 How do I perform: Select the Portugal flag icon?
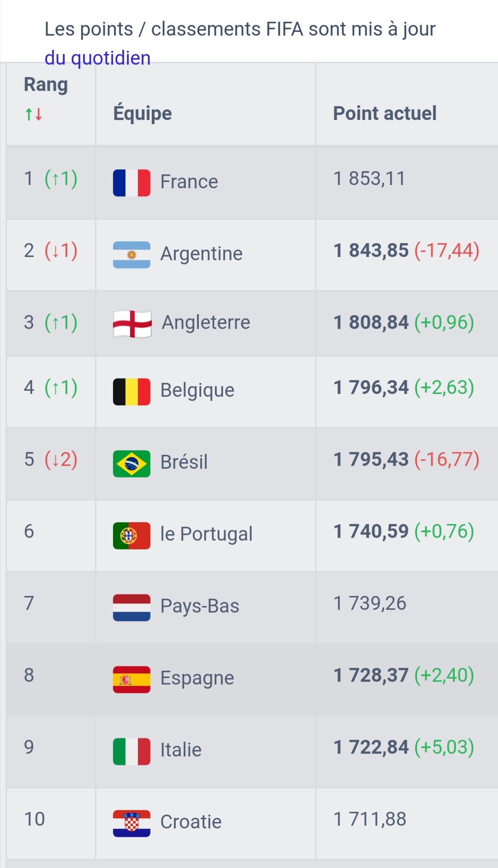click(131, 535)
